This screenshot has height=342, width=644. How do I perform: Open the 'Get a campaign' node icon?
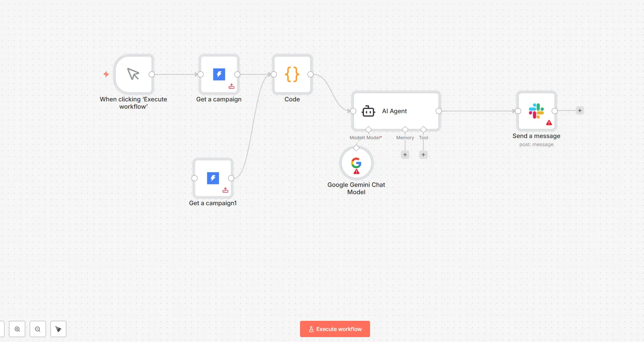(x=219, y=75)
